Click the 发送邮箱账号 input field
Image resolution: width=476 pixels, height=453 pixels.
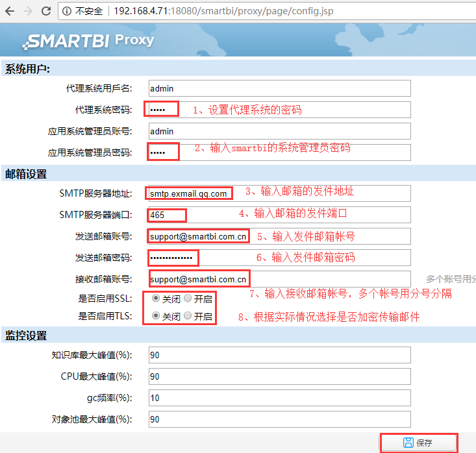[x=280, y=236]
